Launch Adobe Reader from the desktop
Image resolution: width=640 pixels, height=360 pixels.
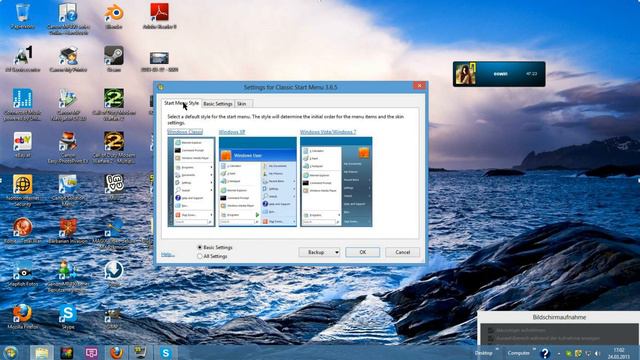[x=159, y=16]
